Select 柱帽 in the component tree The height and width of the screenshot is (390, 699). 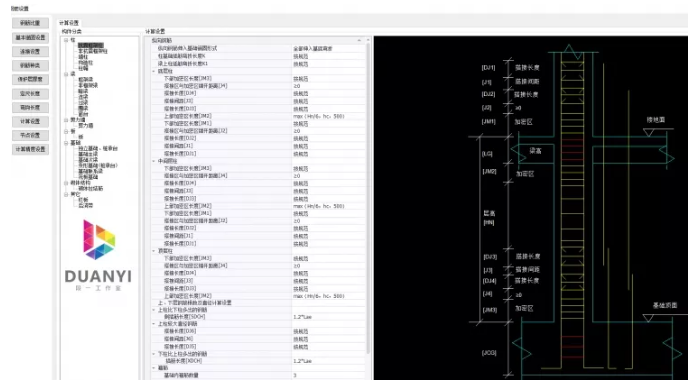(83, 69)
